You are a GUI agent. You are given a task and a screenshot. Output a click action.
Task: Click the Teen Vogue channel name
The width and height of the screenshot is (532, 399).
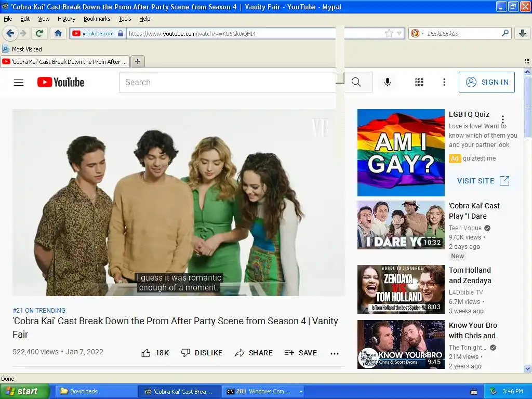click(x=465, y=228)
